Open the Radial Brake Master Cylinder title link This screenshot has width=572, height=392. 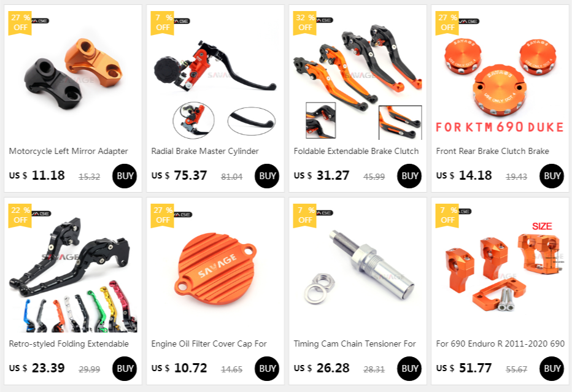(x=205, y=151)
